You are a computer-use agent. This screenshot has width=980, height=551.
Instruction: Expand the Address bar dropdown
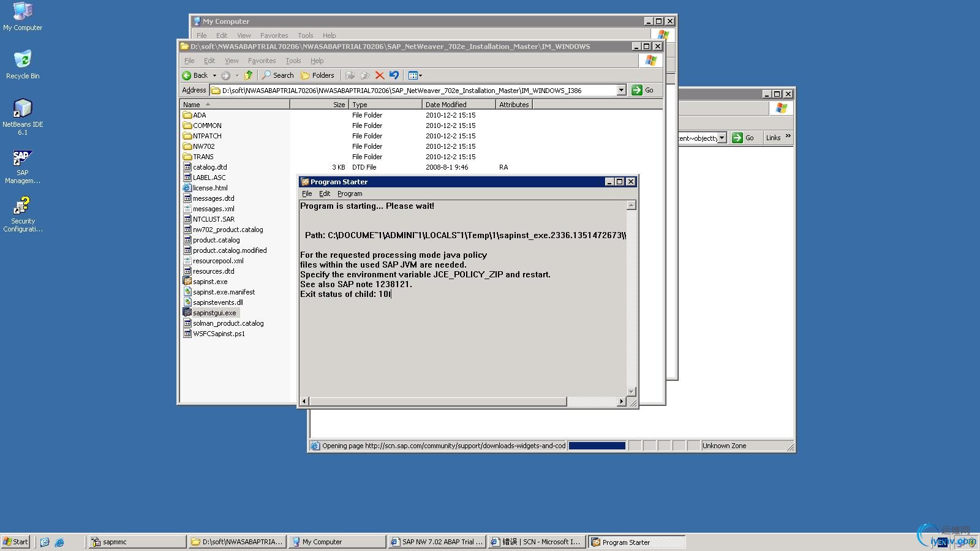tap(621, 90)
